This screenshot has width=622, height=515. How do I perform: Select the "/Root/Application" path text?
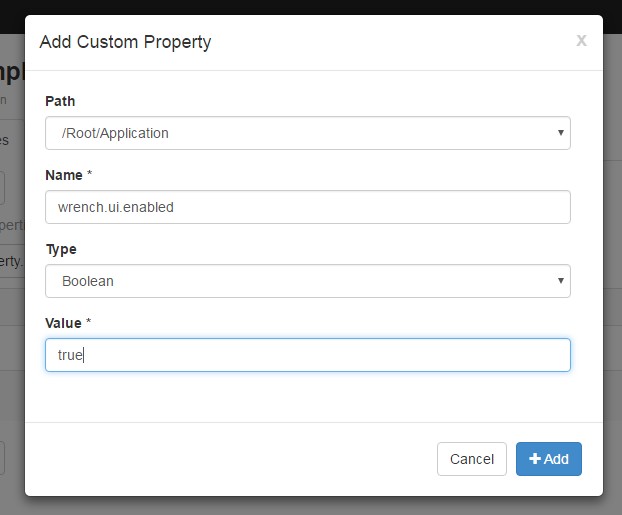pyautogui.click(x=115, y=133)
